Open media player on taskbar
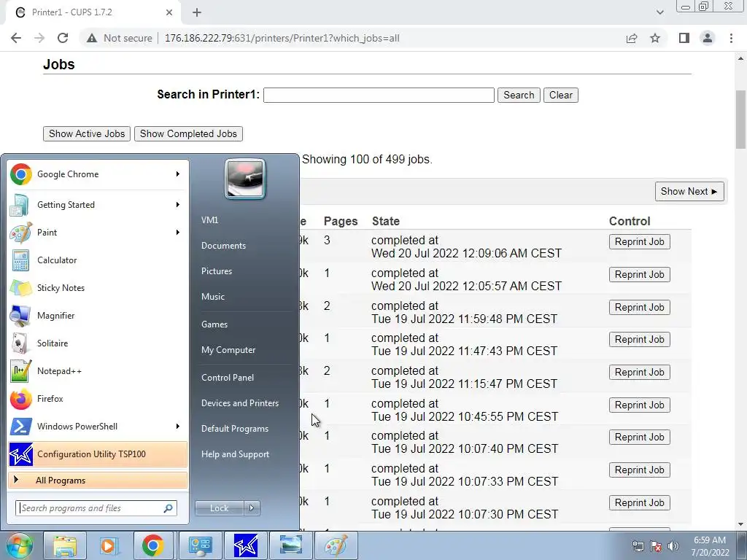The width and height of the screenshot is (747, 560). pos(109,545)
